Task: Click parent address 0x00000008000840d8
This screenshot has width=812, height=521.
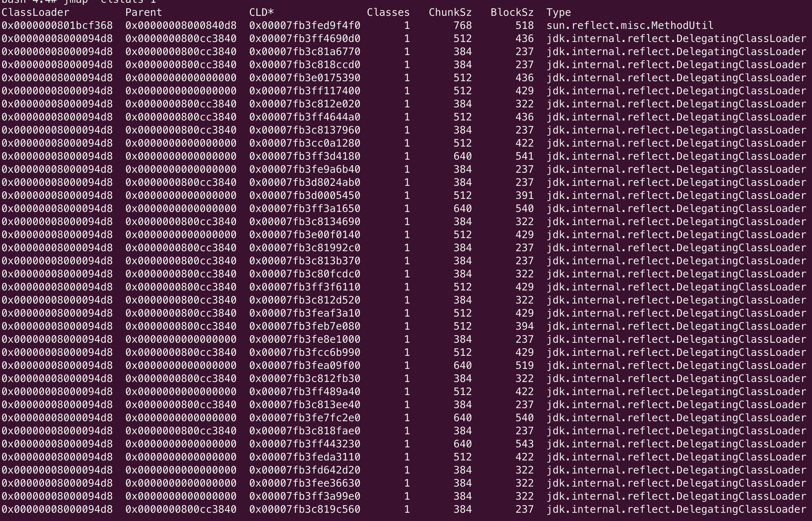Action: (181, 25)
